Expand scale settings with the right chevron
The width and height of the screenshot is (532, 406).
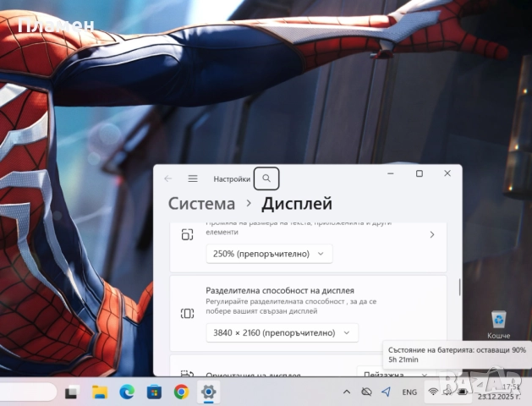pos(432,234)
